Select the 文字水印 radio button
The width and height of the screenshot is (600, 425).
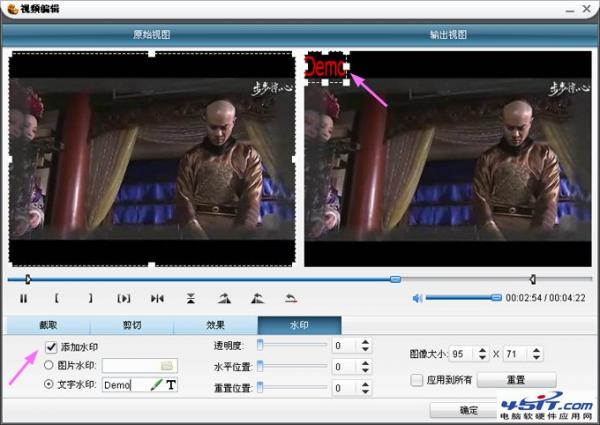49,384
